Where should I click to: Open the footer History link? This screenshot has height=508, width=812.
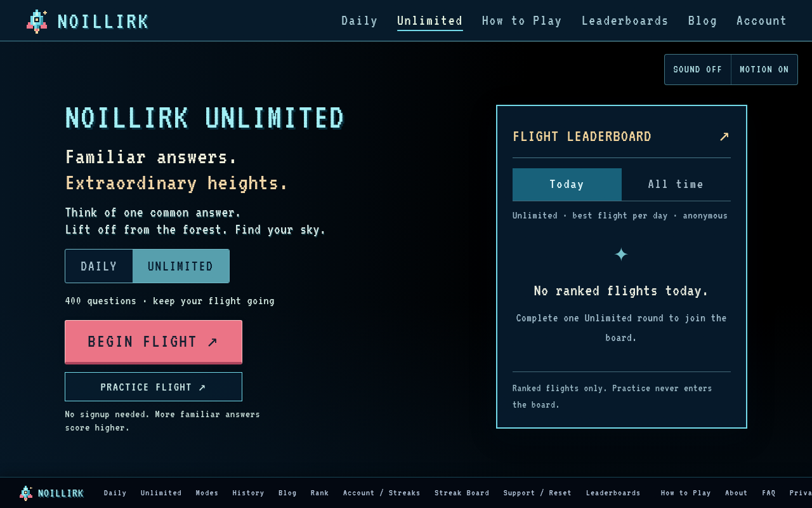coord(249,493)
